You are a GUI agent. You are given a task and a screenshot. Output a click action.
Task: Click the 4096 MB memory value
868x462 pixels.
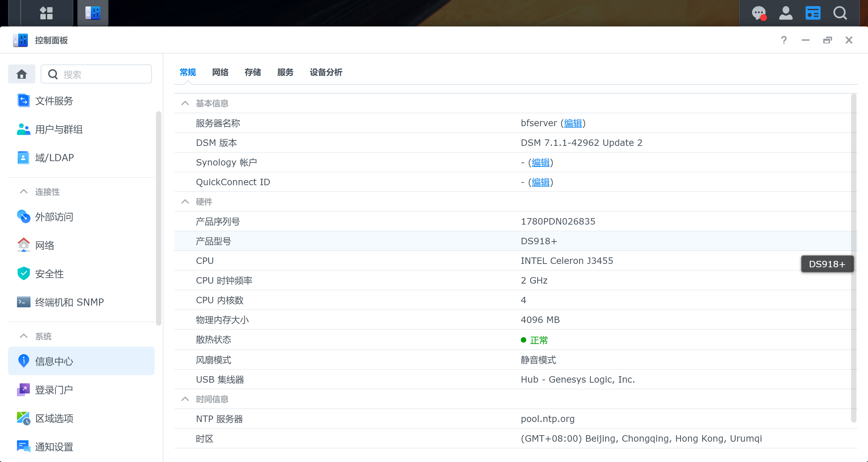[x=540, y=320]
